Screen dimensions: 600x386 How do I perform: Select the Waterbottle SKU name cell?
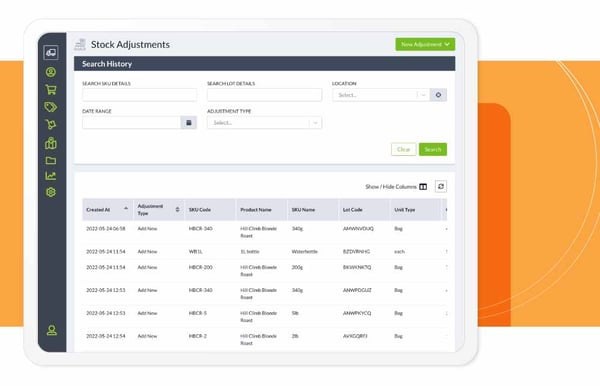pyautogui.click(x=305, y=251)
